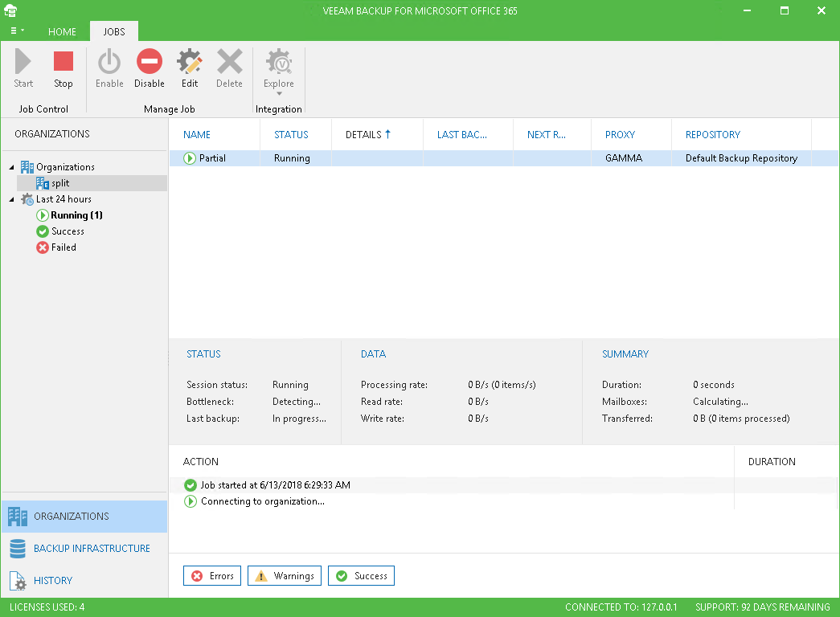Sort jobs by PROXY column
840x617 pixels.
(620, 134)
